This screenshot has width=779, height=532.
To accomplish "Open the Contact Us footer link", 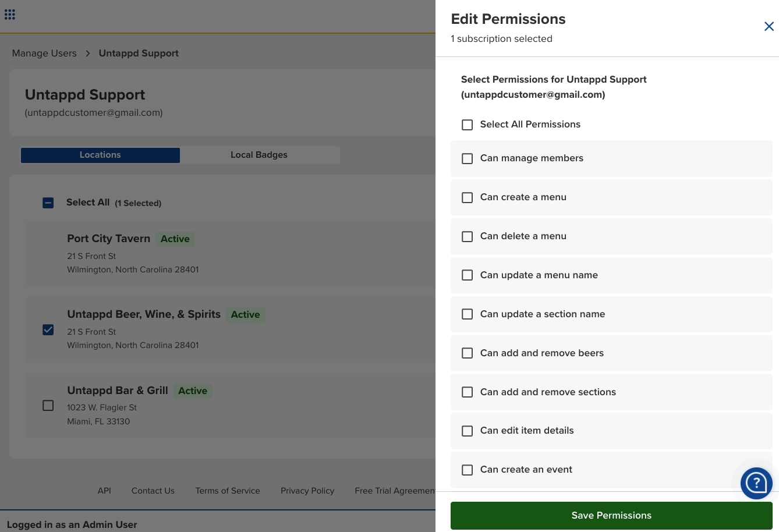I will (153, 491).
